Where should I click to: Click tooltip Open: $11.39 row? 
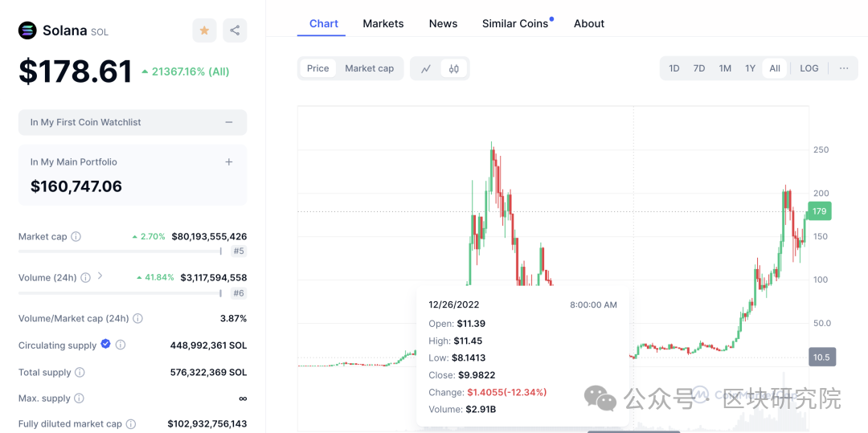[457, 324]
